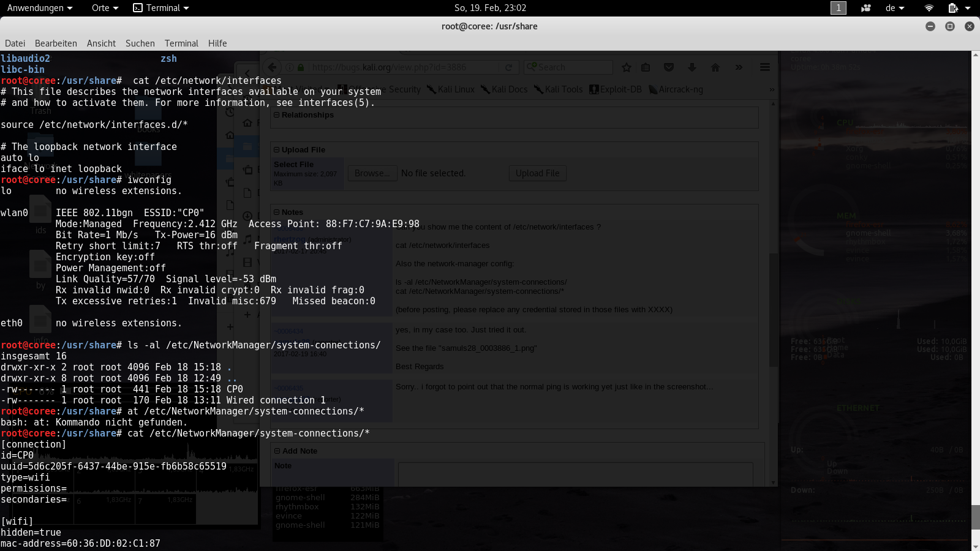Open the 'de' keyboard layout dropdown

[x=894, y=8]
